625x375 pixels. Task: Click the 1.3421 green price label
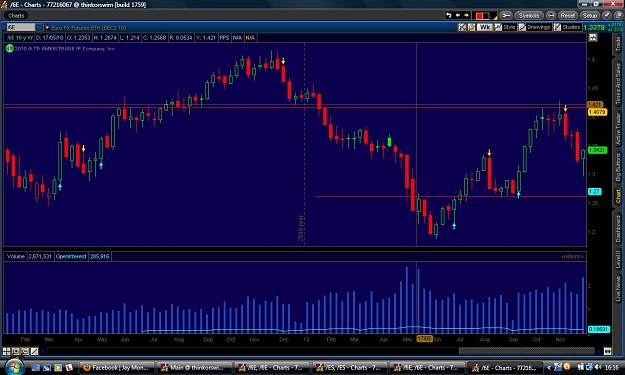point(597,150)
